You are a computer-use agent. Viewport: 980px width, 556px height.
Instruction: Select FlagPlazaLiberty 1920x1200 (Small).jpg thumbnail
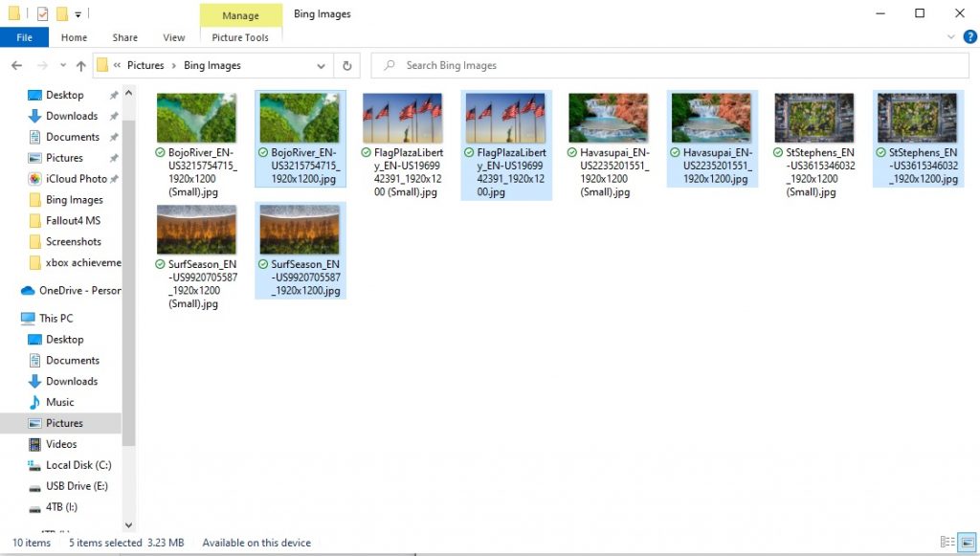pyautogui.click(x=403, y=118)
